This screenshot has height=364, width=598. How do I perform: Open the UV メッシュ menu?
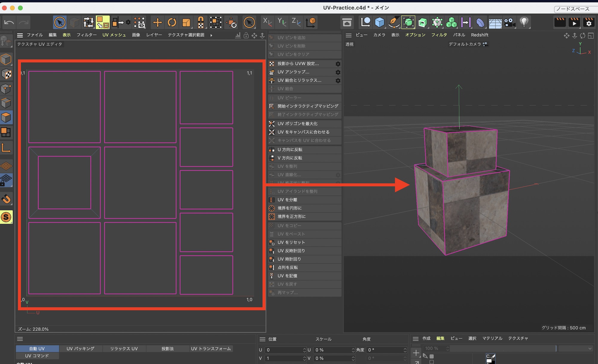(114, 35)
